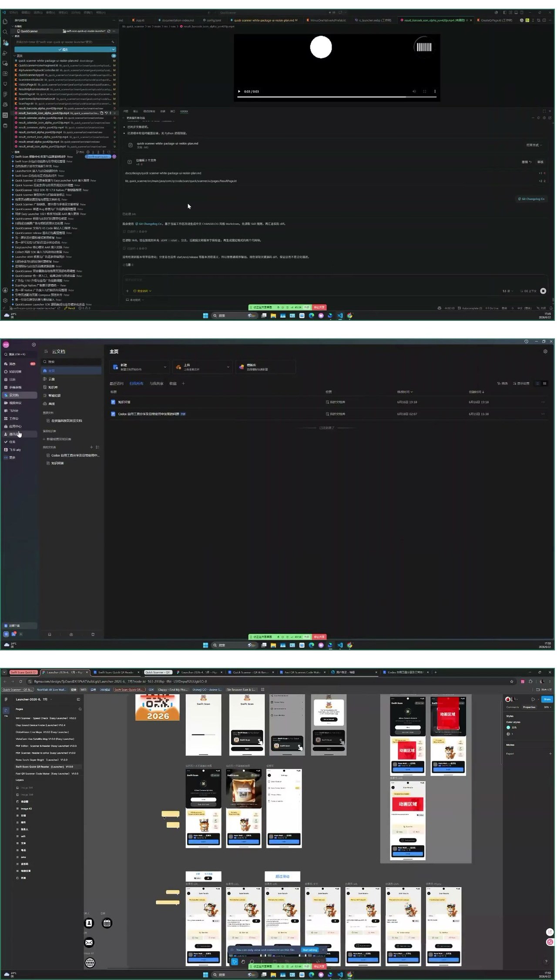Click the blue Share button in Figma
Screen dimensions: 557x980
click(x=547, y=699)
